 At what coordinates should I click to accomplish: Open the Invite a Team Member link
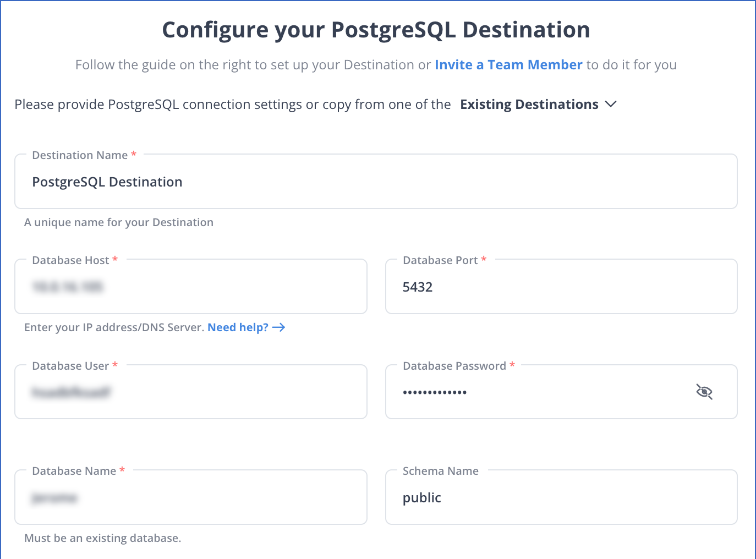click(x=508, y=65)
